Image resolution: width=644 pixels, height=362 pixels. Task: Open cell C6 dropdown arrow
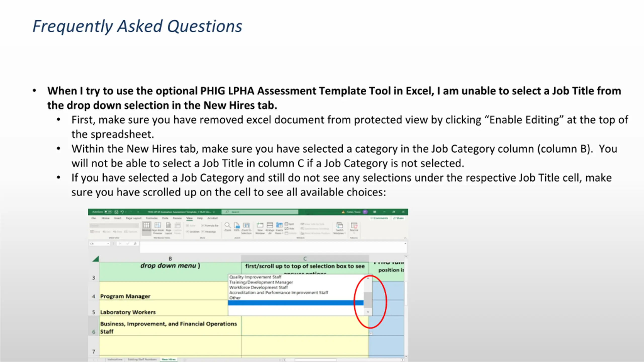click(x=371, y=334)
